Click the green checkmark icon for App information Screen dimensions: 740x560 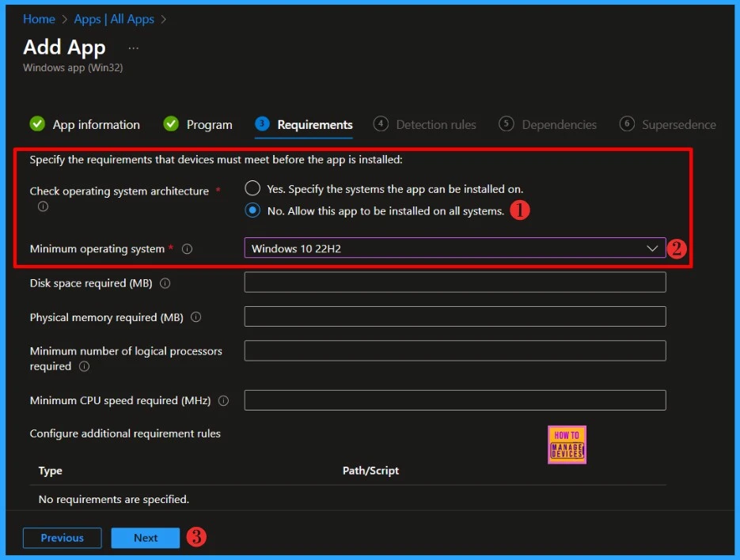(x=37, y=124)
